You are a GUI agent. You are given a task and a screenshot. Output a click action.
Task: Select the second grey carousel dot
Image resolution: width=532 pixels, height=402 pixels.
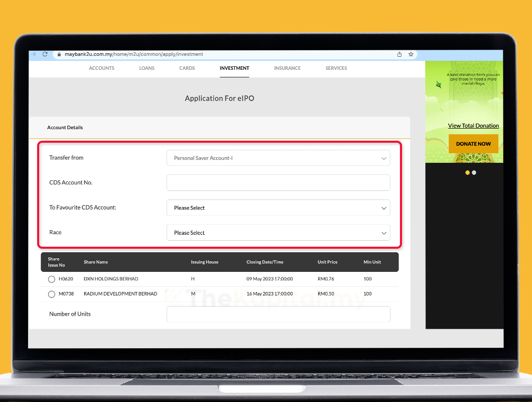(474, 172)
